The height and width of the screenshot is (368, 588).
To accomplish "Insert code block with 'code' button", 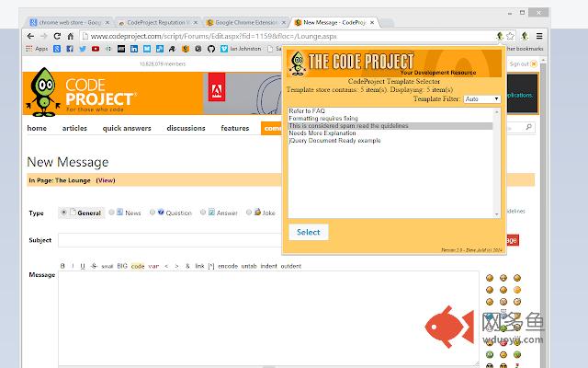I will [x=138, y=266].
